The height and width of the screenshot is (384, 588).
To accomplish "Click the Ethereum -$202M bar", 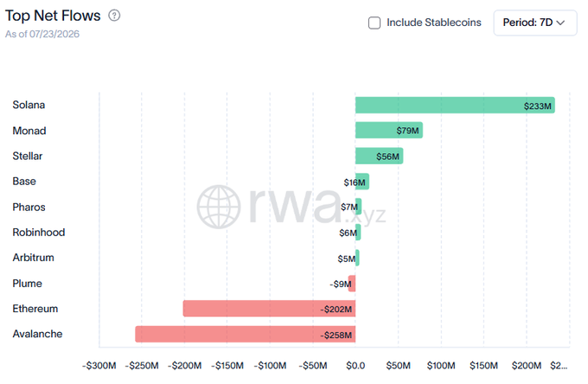I will coord(269,309).
